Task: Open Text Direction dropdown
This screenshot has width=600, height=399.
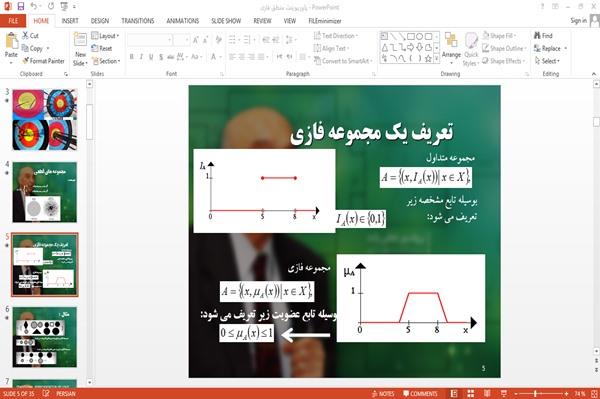Action: click(336, 36)
